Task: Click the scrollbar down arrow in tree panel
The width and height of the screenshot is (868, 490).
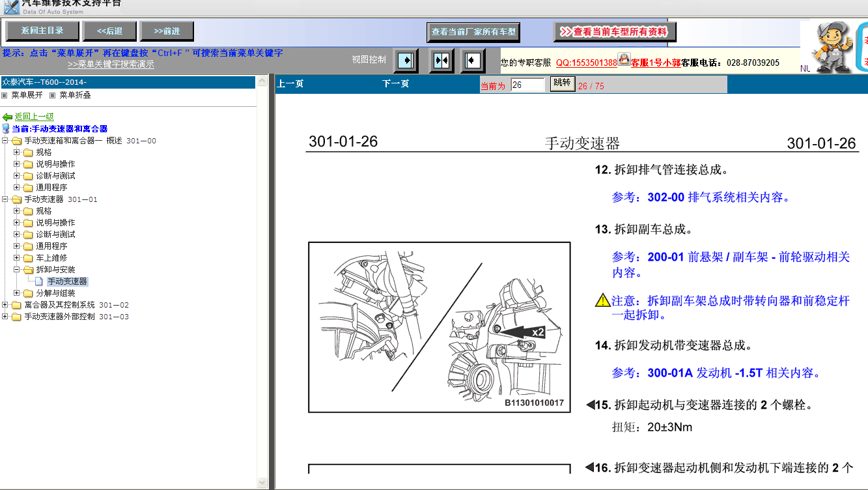Action: pyautogui.click(x=262, y=483)
